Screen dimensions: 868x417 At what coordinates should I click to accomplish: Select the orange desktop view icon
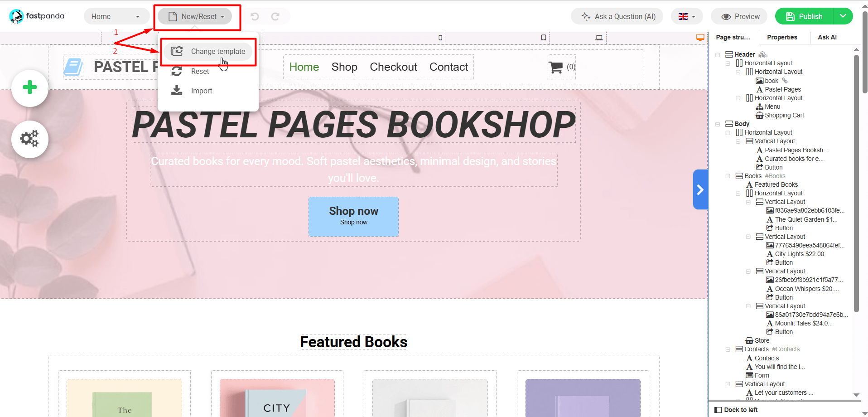[x=700, y=38]
